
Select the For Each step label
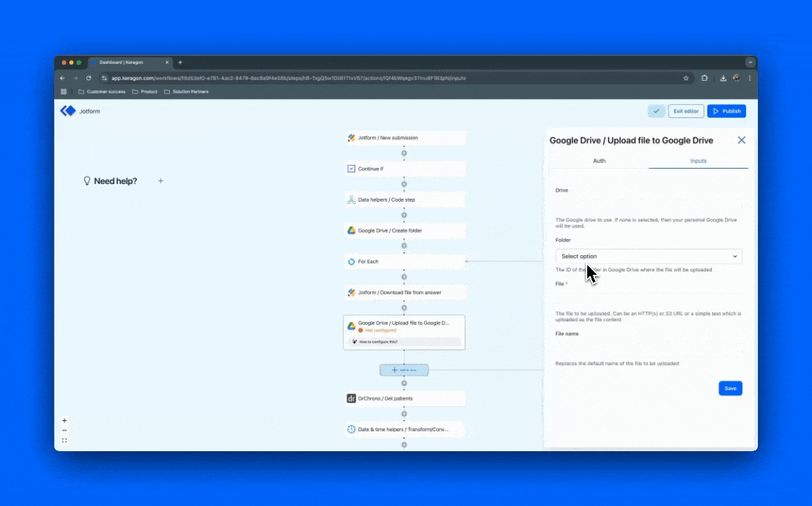(x=368, y=261)
